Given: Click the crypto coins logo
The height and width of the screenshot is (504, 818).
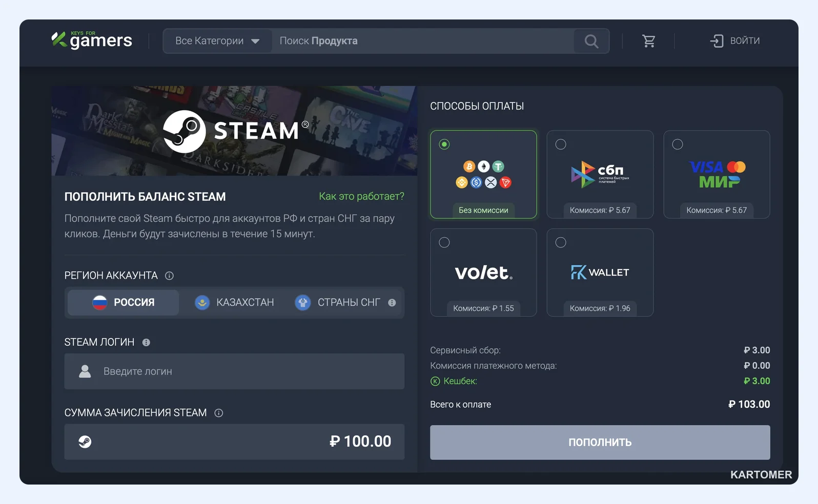Looking at the screenshot, I should tap(483, 174).
